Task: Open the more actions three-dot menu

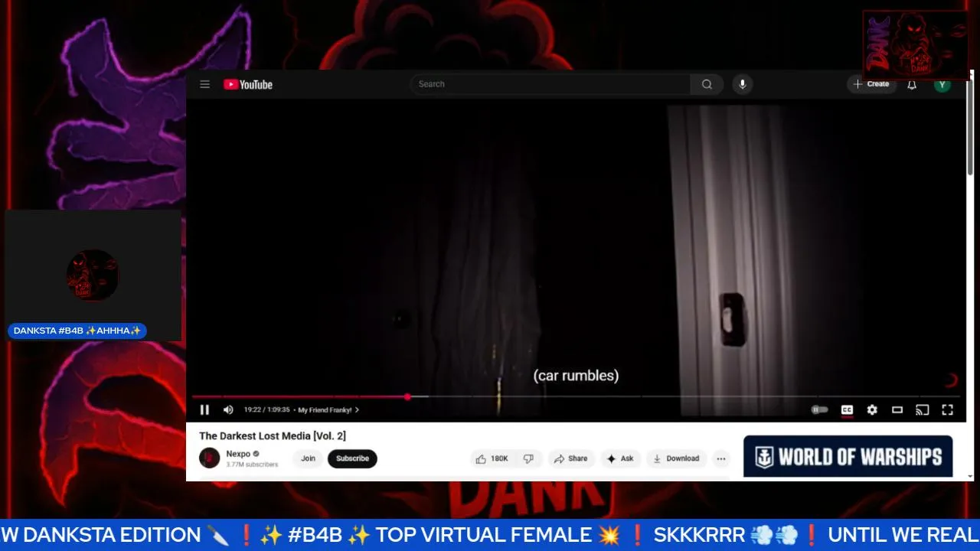Action: [720, 458]
